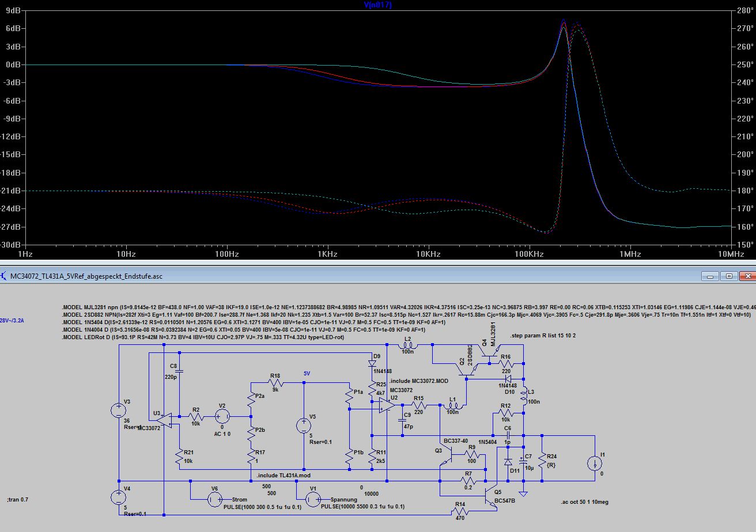Select the V6 Strom pulse source symbol
This screenshot has height=532, width=756.
216,499
